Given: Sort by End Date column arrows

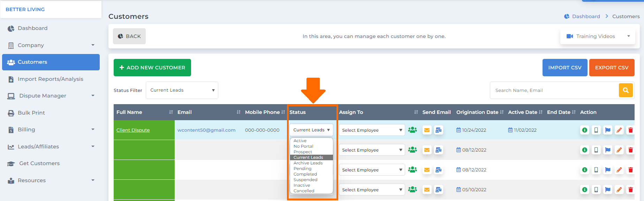Looking at the screenshot, I should coord(574,112).
